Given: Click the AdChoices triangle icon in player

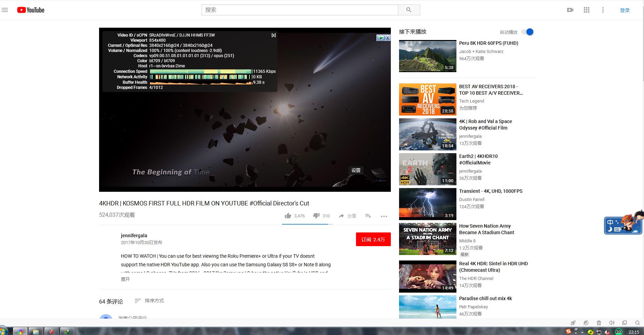Looking at the screenshot, I should tap(381, 38).
